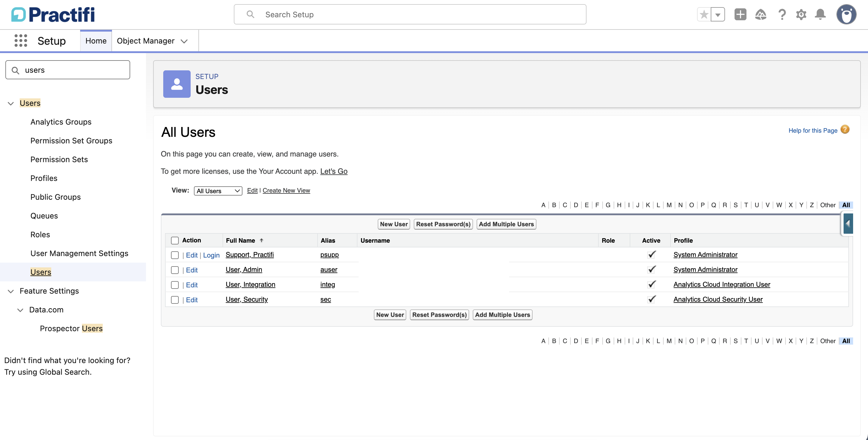868x440 pixels.
Task: Open Queues in sidebar
Action: (44, 216)
